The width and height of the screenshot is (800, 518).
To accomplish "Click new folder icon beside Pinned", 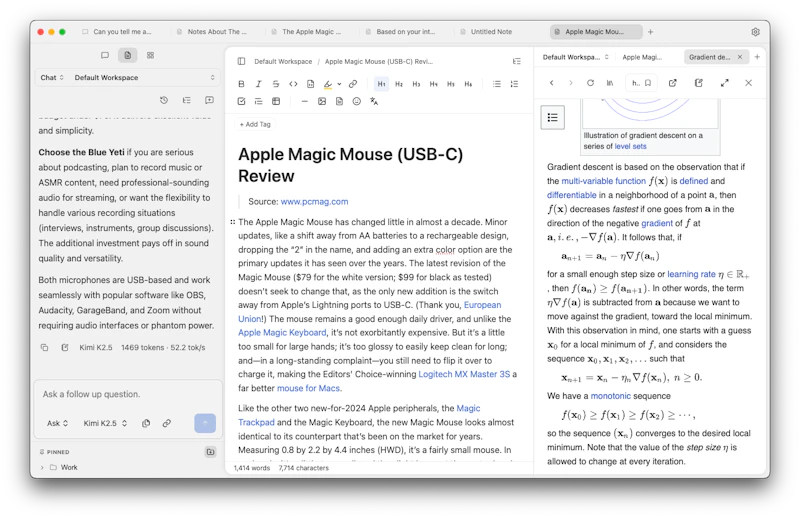I will (x=210, y=452).
